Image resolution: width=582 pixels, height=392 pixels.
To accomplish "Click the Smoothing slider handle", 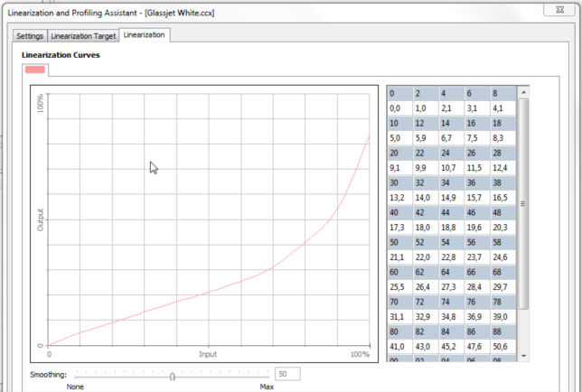I will point(173,376).
